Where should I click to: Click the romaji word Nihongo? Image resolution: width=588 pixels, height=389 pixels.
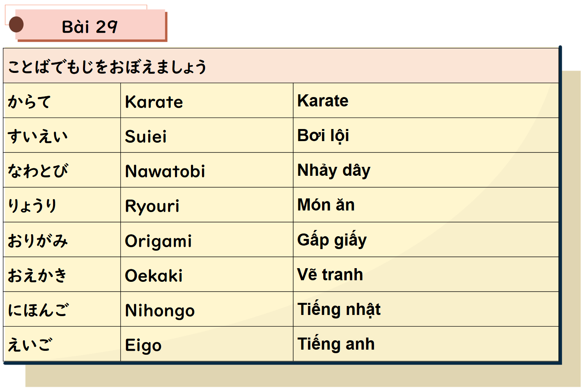point(160,311)
